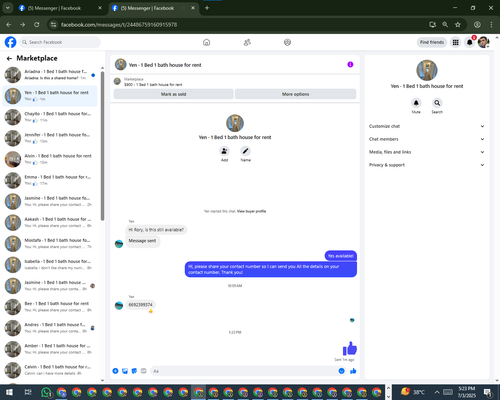Click the Name edit pencil icon
Image resolution: width=500 pixels, height=400 pixels.
(x=245, y=151)
